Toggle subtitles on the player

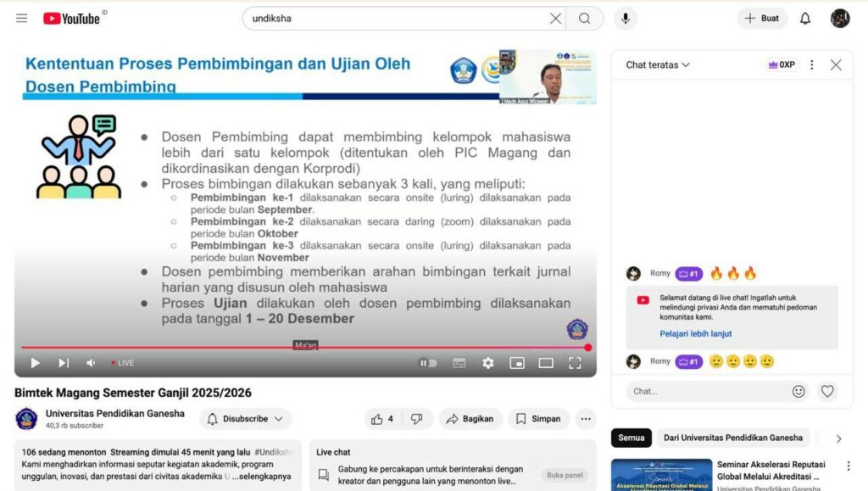(x=459, y=363)
